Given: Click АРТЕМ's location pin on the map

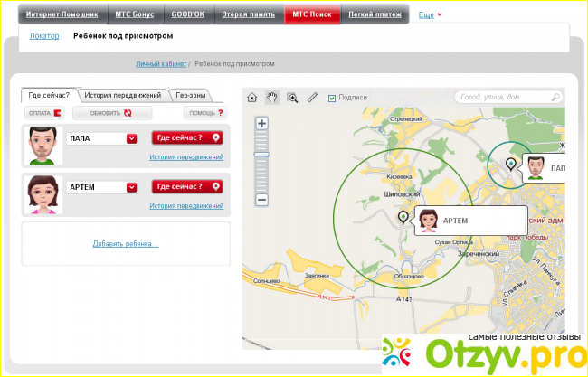Looking at the screenshot, I should coord(403,217).
